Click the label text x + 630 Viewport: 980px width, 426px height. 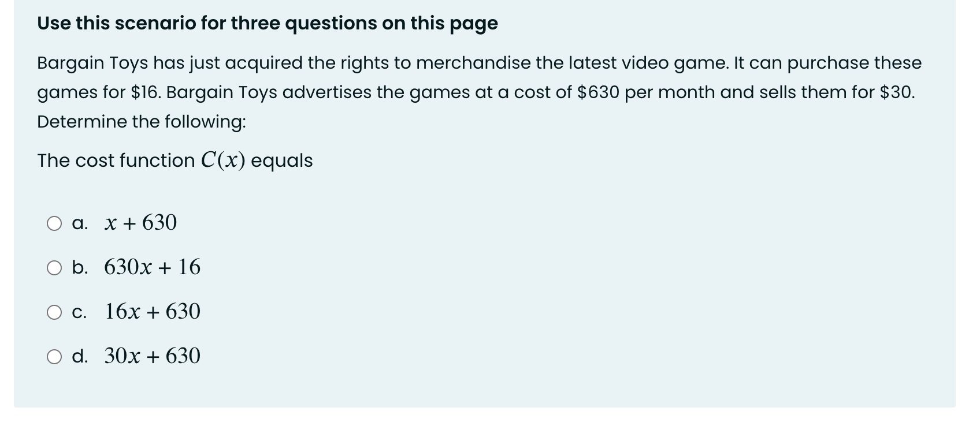[x=140, y=223]
